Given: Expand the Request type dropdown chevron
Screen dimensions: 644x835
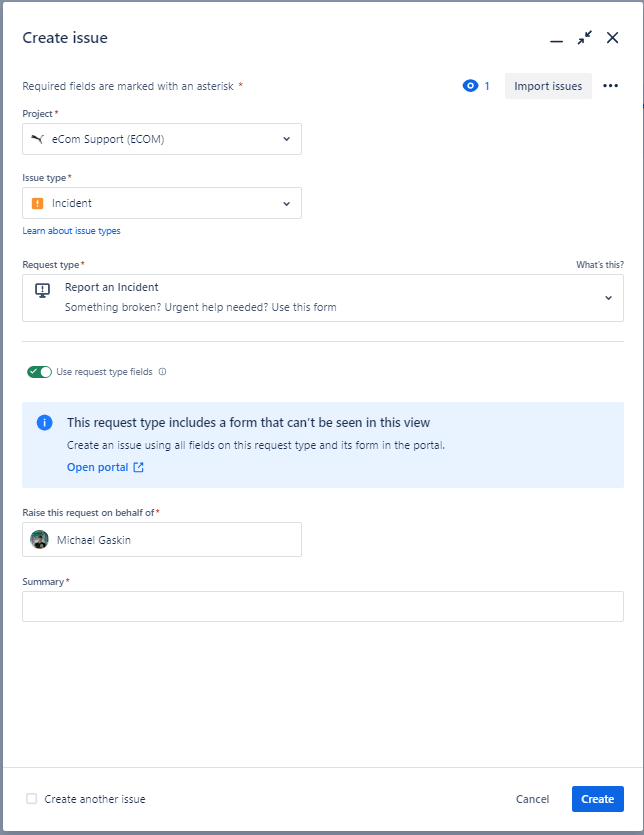Looking at the screenshot, I should tap(608, 298).
